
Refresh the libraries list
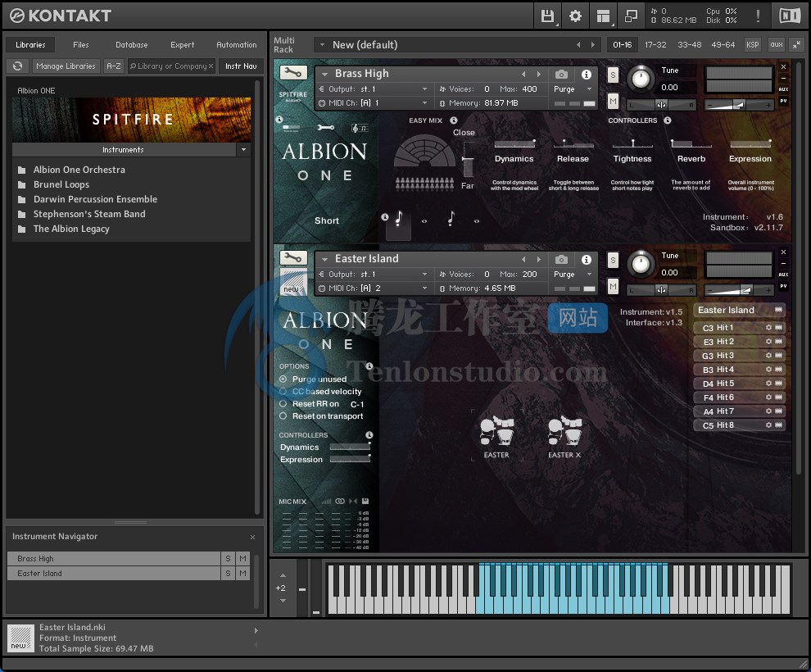[17, 66]
